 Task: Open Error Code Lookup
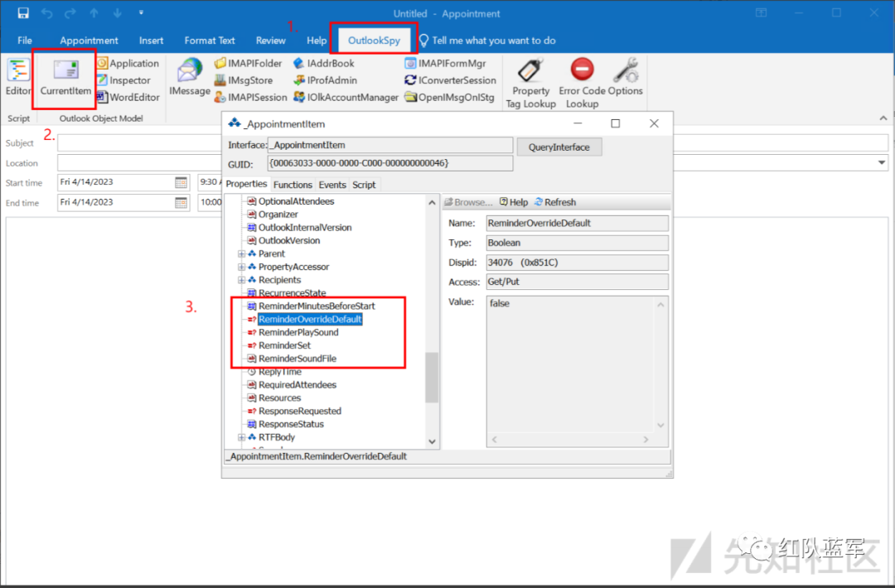582,83
